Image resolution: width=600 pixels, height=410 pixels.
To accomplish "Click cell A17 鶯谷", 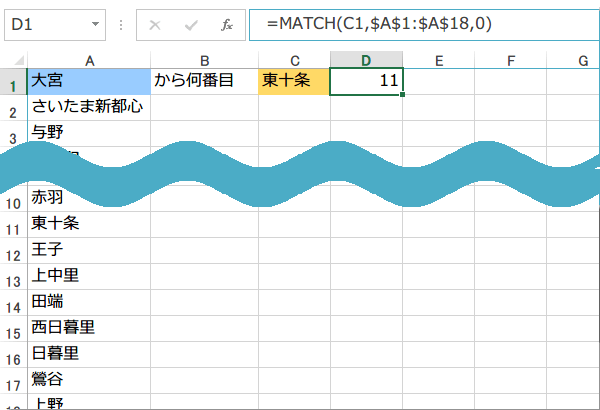I will click(89, 381).
